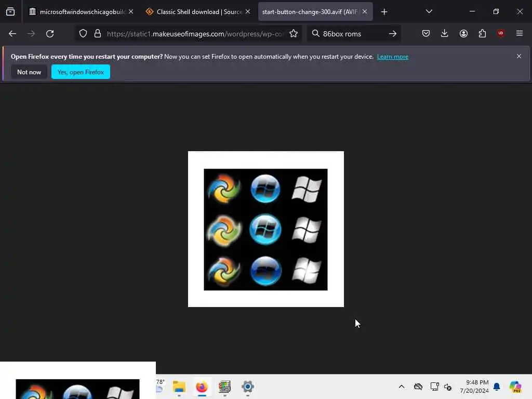The height and width of the screenshot is (399, 532).
Task: Open the Extensions panel
Action: tap(482, 33)
